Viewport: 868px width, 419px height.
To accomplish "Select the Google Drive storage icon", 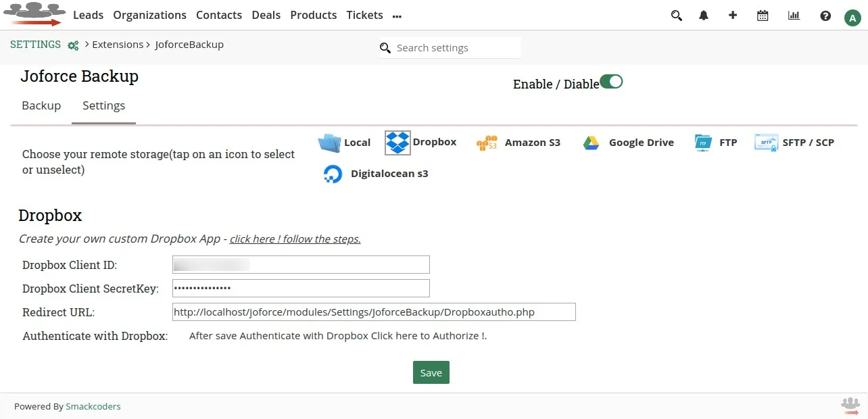I will [590, 142].
